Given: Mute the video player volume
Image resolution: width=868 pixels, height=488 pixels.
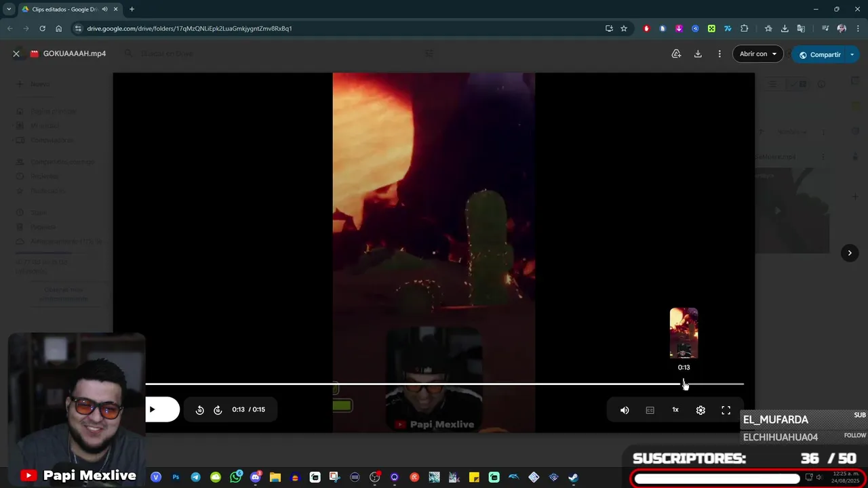Looking at the screenshot, I should pyautogui.click(x=625, y=410).
